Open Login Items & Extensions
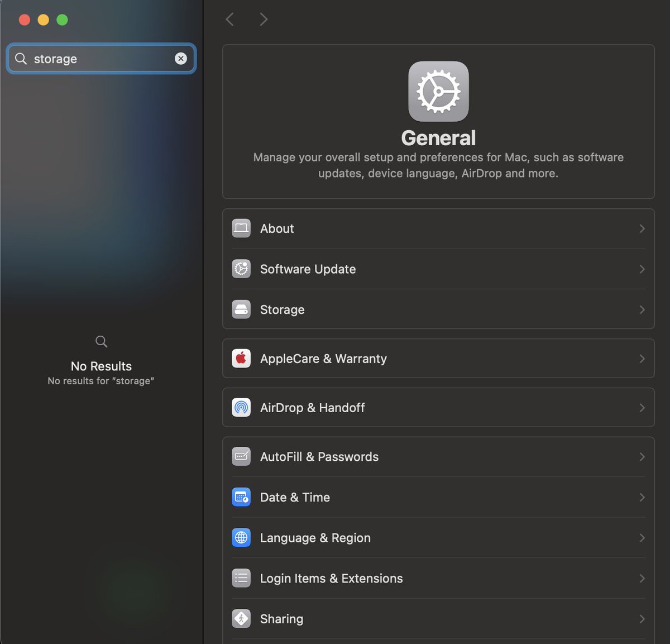 click(x=438, y=579)
